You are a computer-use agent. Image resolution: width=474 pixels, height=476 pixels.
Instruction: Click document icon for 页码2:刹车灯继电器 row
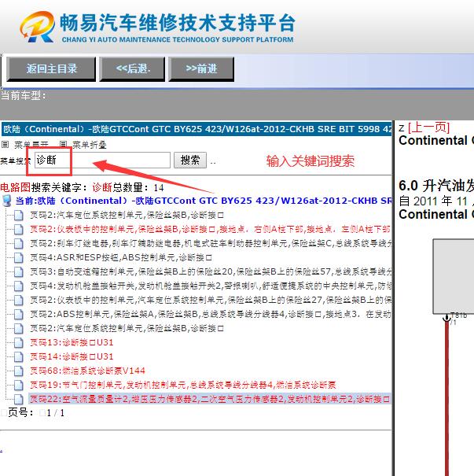[18, 243]
